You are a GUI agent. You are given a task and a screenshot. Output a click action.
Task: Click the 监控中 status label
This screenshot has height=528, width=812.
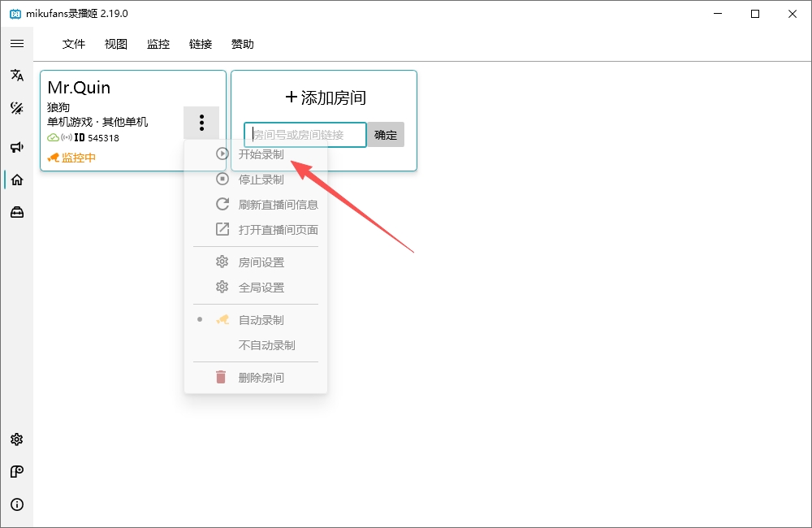(x=79, y=158)
